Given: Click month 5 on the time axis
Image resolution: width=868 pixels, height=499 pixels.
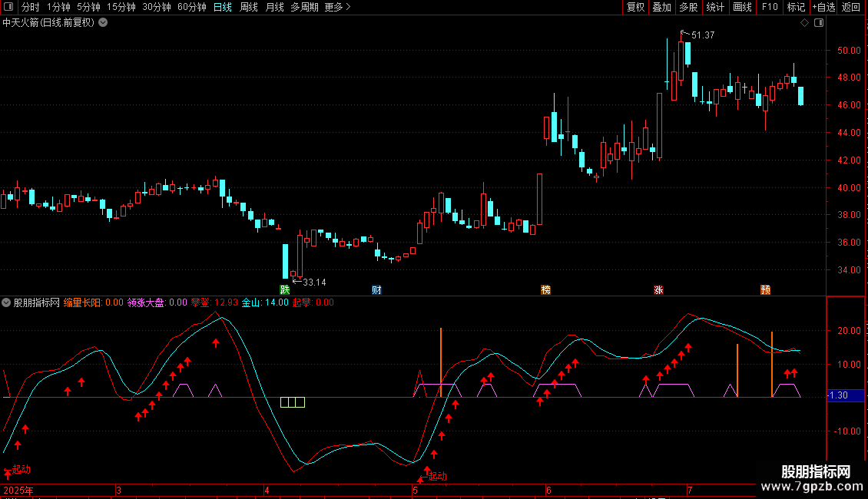Looking at the screenshot, I should (x=415, y=490).
